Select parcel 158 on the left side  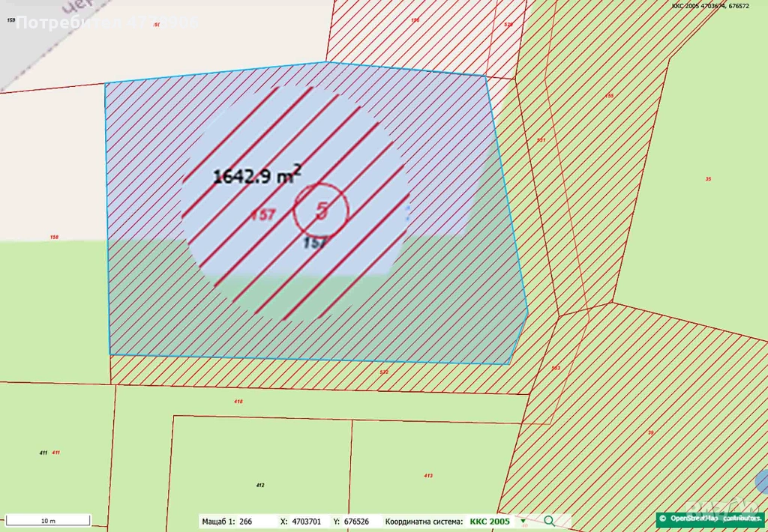click(54, 238)
